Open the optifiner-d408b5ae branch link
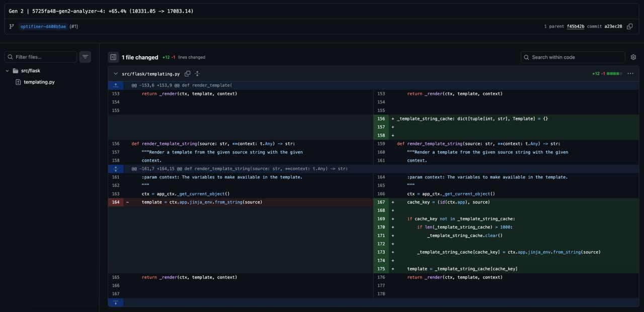Image resolution: width=644 pixels, height=312 pixels. (43, 27)
